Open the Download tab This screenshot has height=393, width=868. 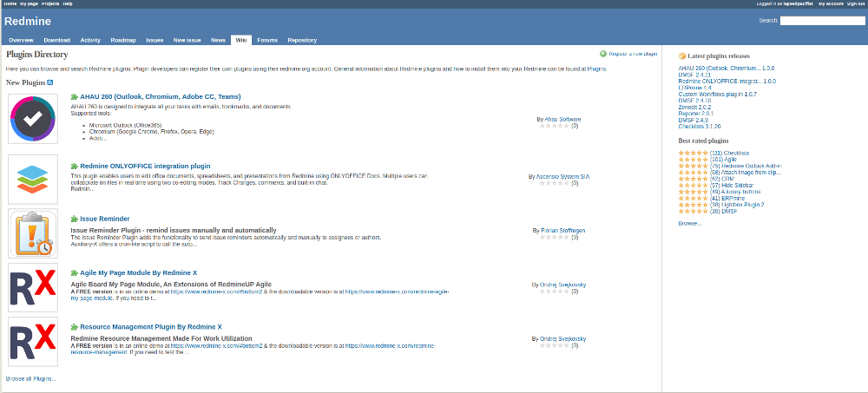(x=57, y=41)
